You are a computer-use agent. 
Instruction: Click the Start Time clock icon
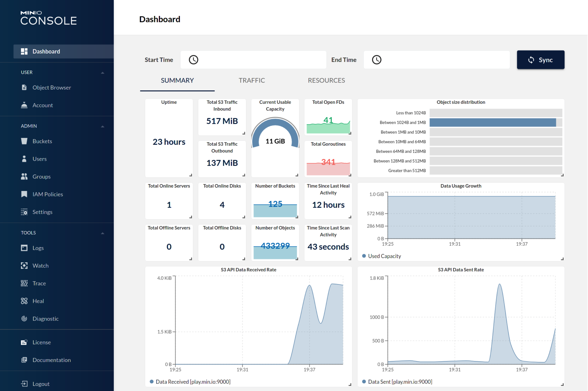point(193,60)
